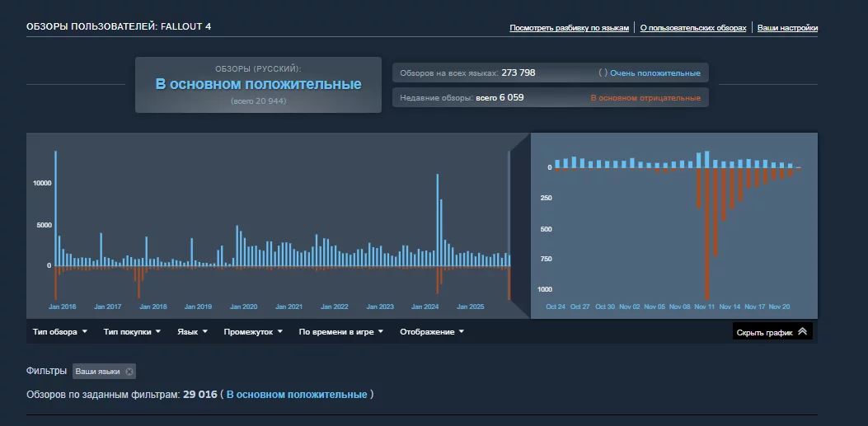Click 'Jan 2018' axis label on chart
This screenshot has height=426, width=868.
pos(152,307)
